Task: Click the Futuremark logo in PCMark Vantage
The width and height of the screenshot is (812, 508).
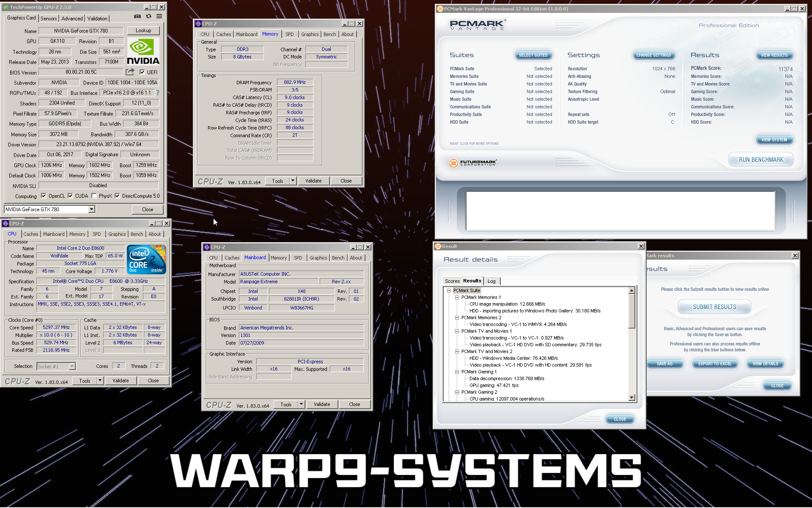Action: (x=473, y=163)
